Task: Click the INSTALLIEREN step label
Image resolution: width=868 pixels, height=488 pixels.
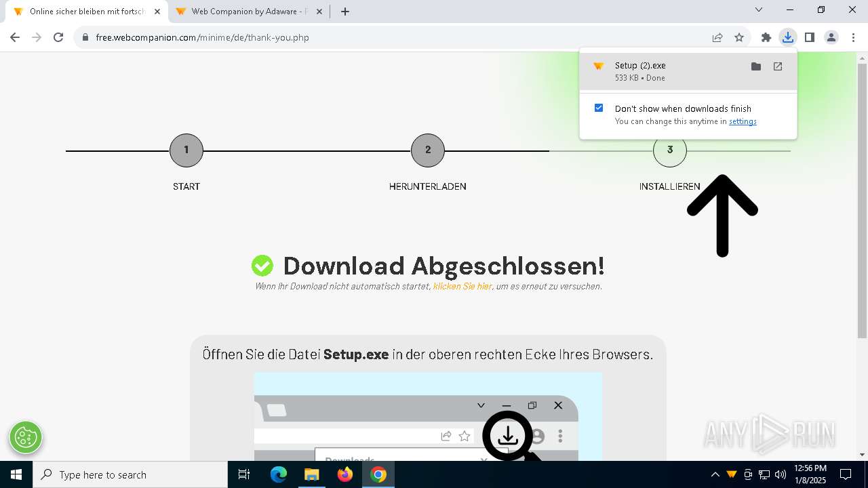Action: [669, 186]
